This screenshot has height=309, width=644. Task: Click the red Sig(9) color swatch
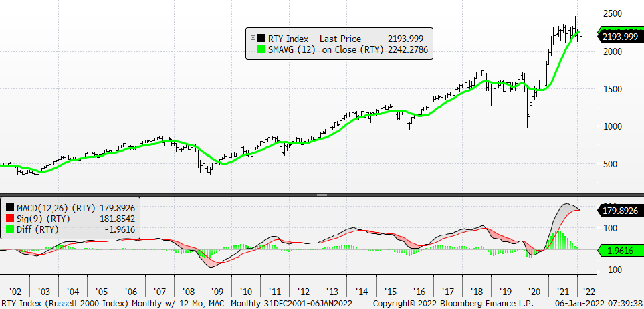9,218
